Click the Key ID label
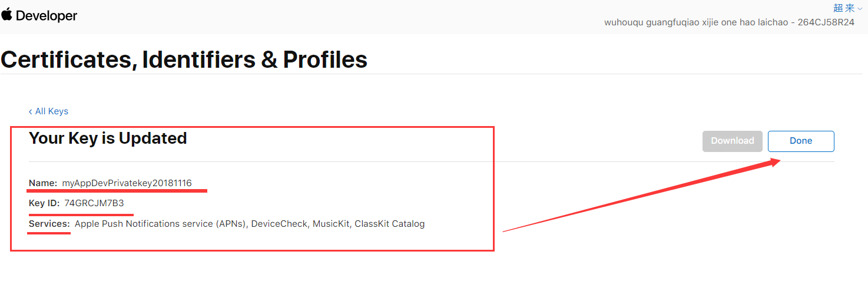This screenshot has height=281, width=868. 44,203
